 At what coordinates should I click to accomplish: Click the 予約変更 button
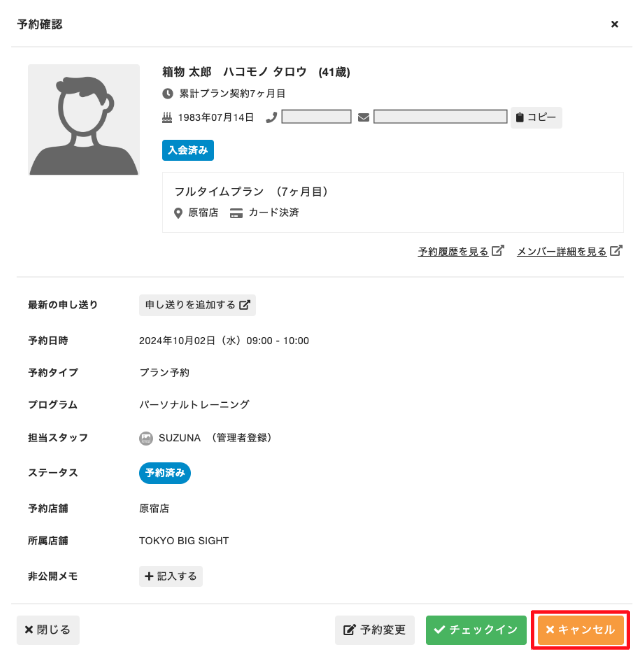tap(375, 630)
